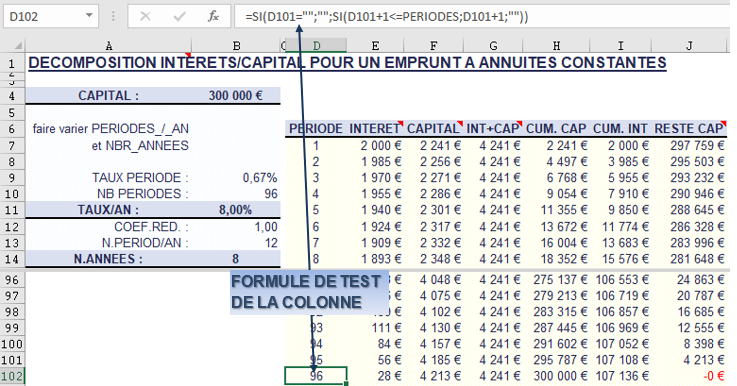737x386 pixels.
Task: Select column J header
Action: click(x=689, y=46)
